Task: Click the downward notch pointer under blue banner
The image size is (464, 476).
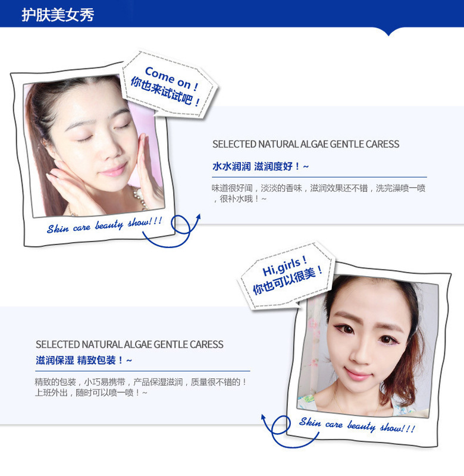Action: [388, 32]
